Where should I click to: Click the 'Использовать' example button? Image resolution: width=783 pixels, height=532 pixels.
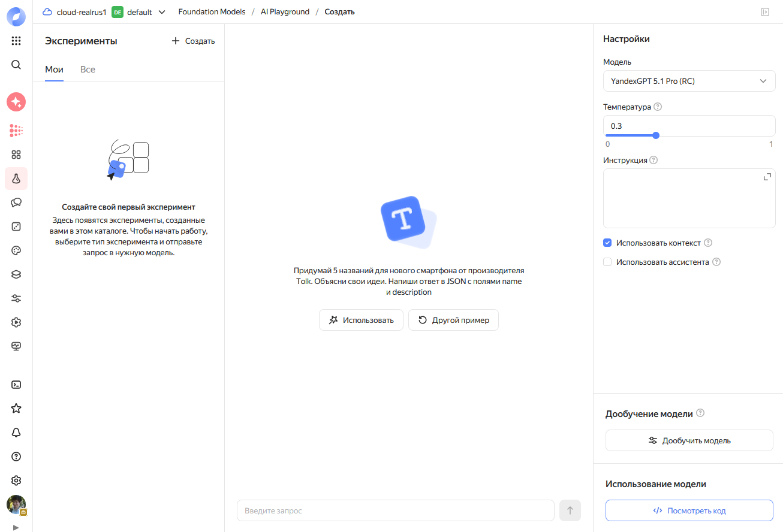coord(361,320)
